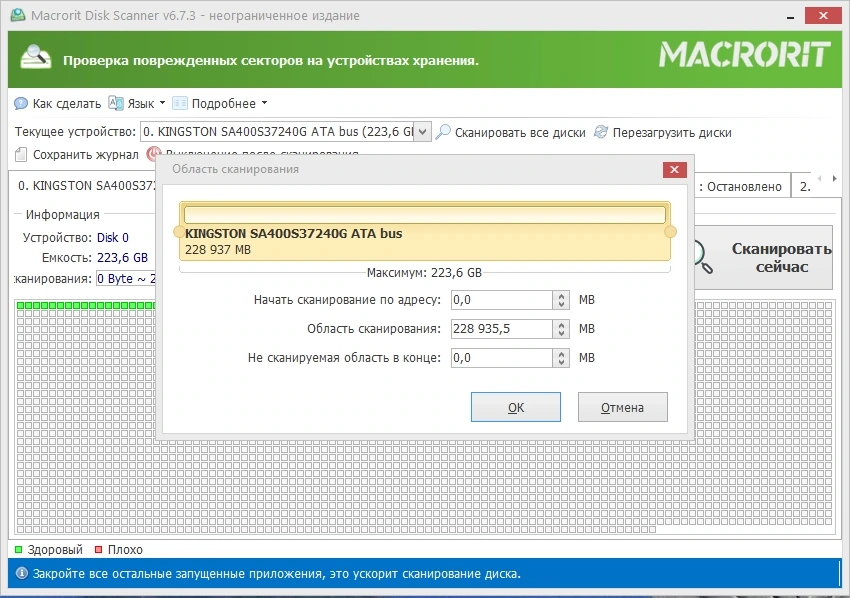Click the 'Начать сканирование по адресу' field
Image resolution: width=850 pixels, height=598 pixels.
[502, 300]
